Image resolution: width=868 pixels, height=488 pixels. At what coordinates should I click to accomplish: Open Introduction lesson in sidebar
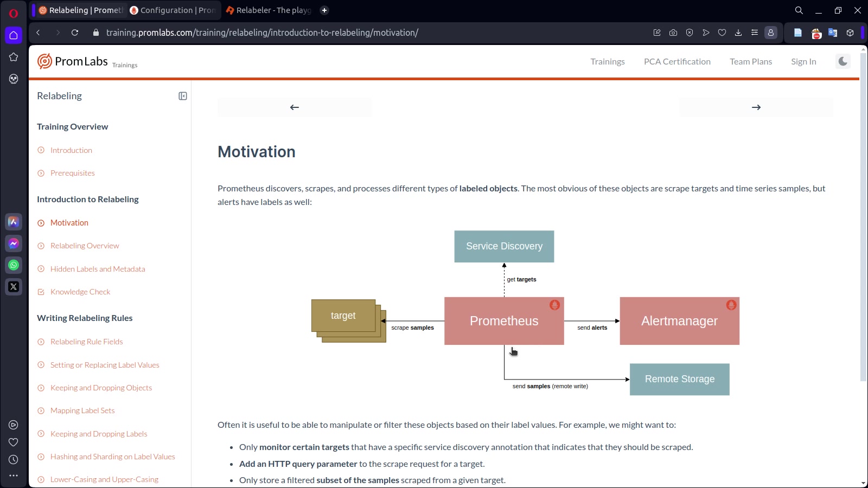(71, 150)
